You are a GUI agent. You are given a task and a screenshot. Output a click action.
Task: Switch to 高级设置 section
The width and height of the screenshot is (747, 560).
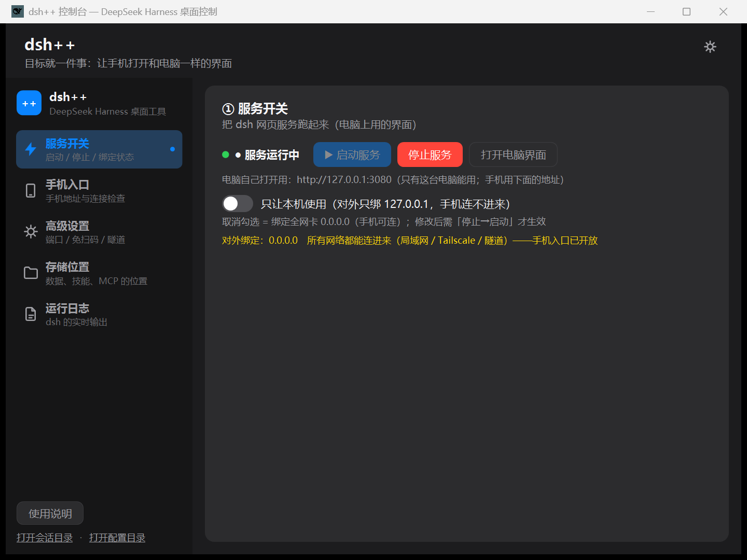[x=99, y=232]
